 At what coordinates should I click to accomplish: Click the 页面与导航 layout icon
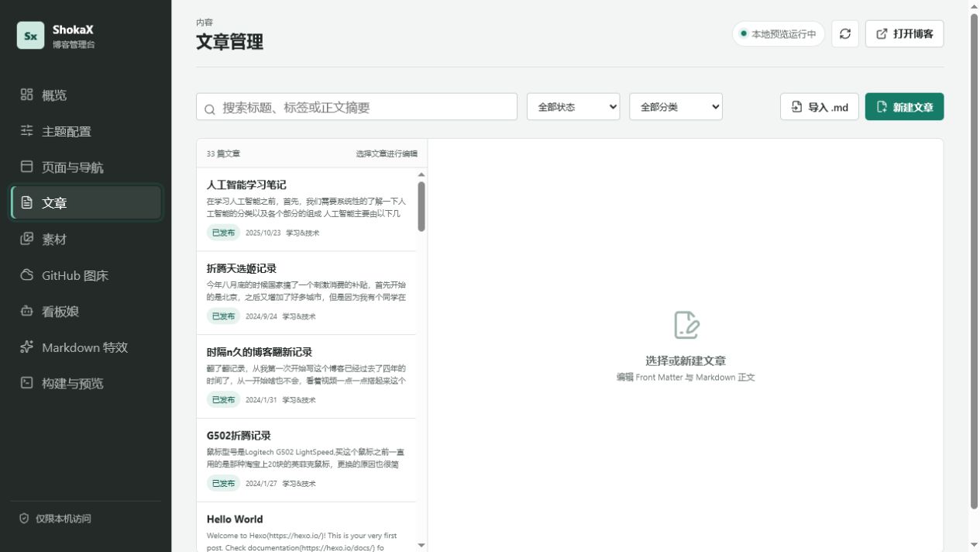click(x=27, y=167)
